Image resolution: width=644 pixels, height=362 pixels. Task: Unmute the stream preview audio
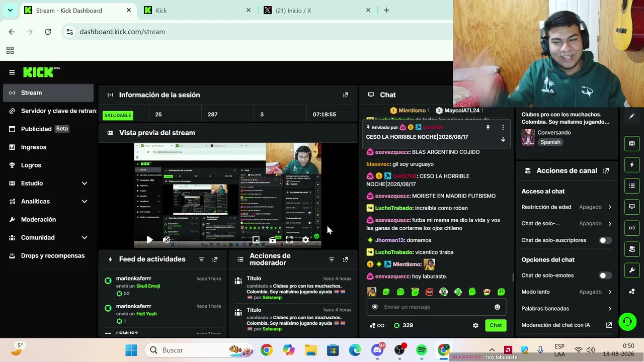[167, 240]
